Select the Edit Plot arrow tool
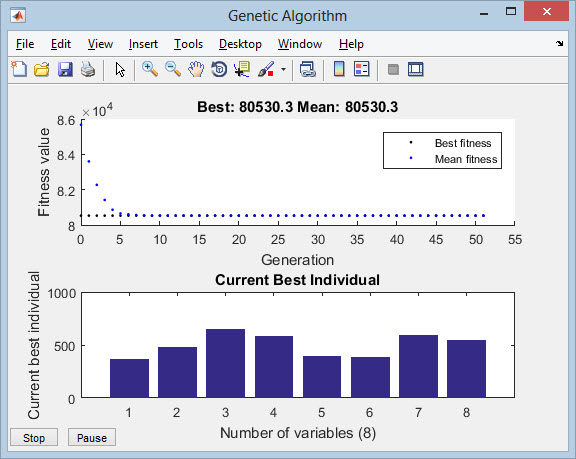 [120, 69]
